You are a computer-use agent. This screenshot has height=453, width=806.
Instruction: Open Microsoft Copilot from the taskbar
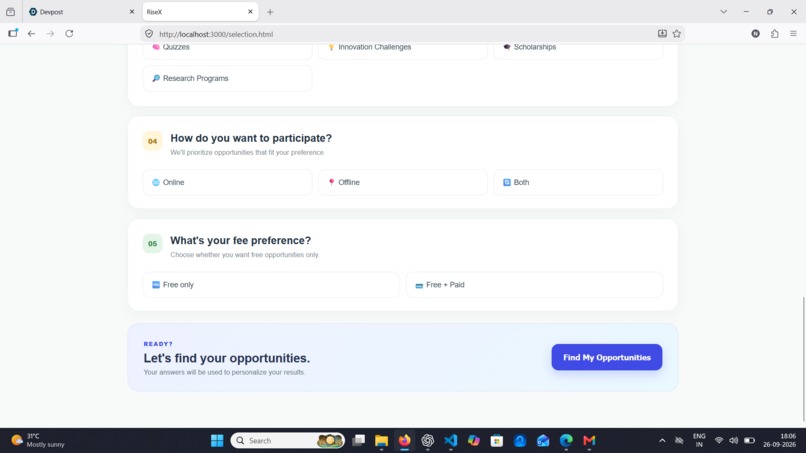click(x=473, y=441)
